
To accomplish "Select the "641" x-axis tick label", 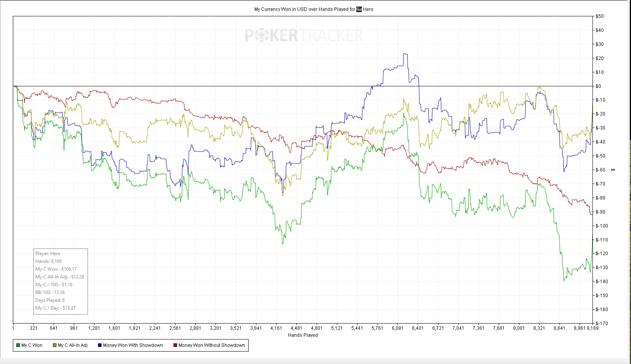I will [x=54, y=328].
